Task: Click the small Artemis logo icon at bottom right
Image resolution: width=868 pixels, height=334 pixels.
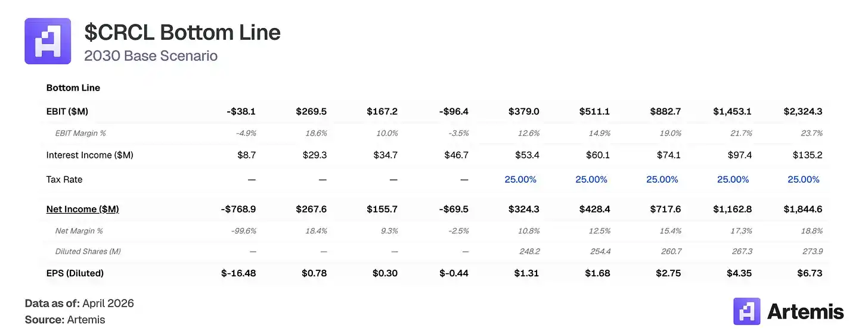Action: (746, 311)
